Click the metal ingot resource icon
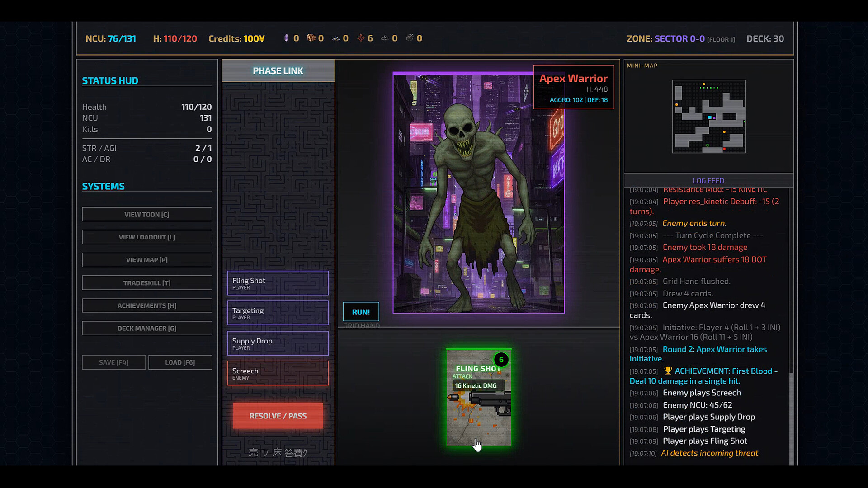This screenshot has height=488, width=868. click(410, 38)
